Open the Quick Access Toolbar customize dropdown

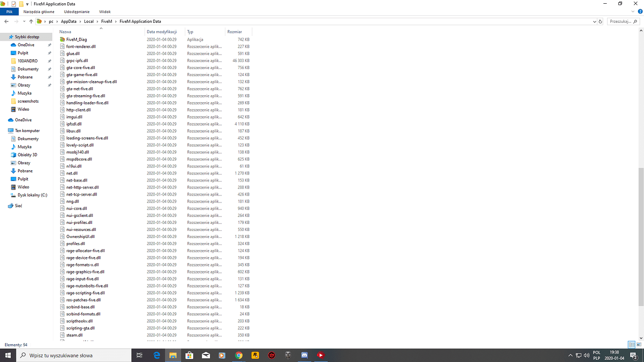click(x=27, y=4)
